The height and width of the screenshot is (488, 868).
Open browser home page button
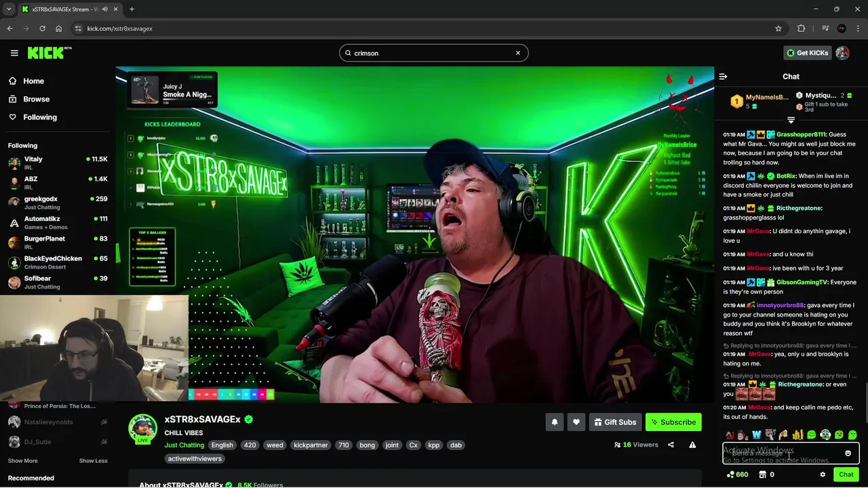click(x=58, y=28)
